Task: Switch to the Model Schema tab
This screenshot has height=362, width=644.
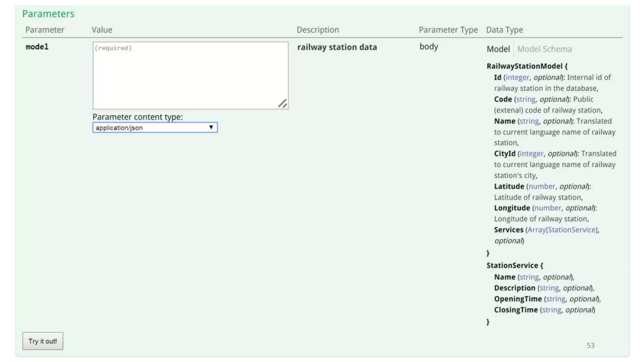Action: coord(544,49)
